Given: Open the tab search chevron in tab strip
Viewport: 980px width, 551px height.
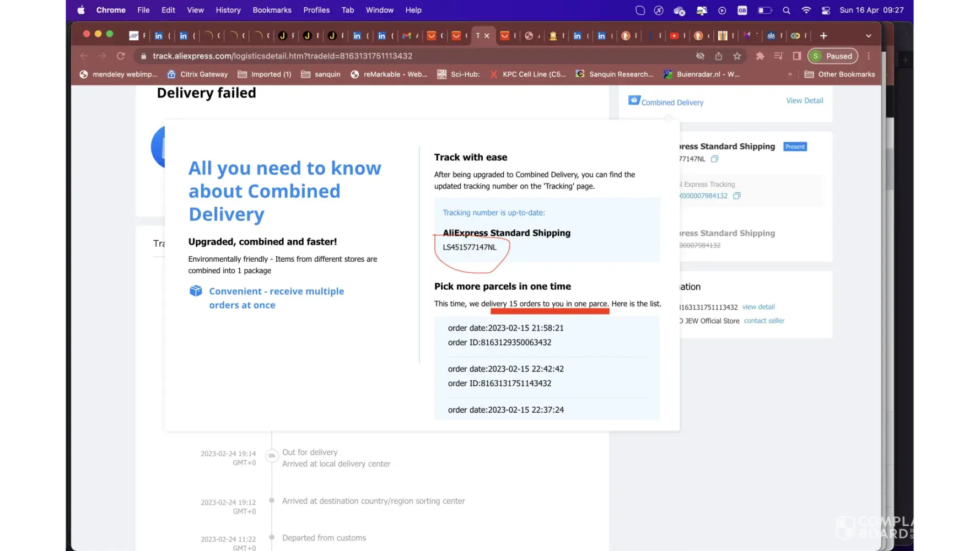Looking at the screenshot, I should click(869, 36).
